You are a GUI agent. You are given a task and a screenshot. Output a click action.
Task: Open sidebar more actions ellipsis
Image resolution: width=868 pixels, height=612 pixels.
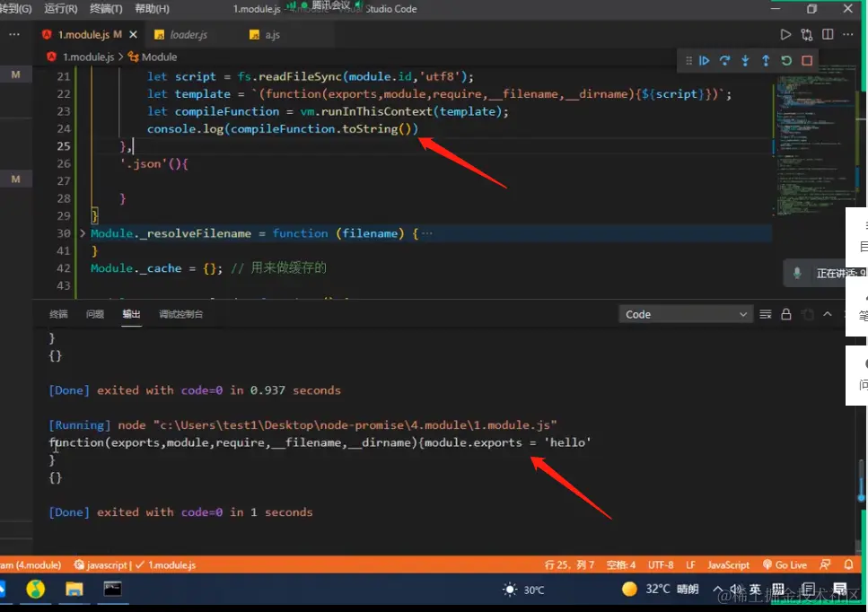pyautogui.click(x=14, y=35)
